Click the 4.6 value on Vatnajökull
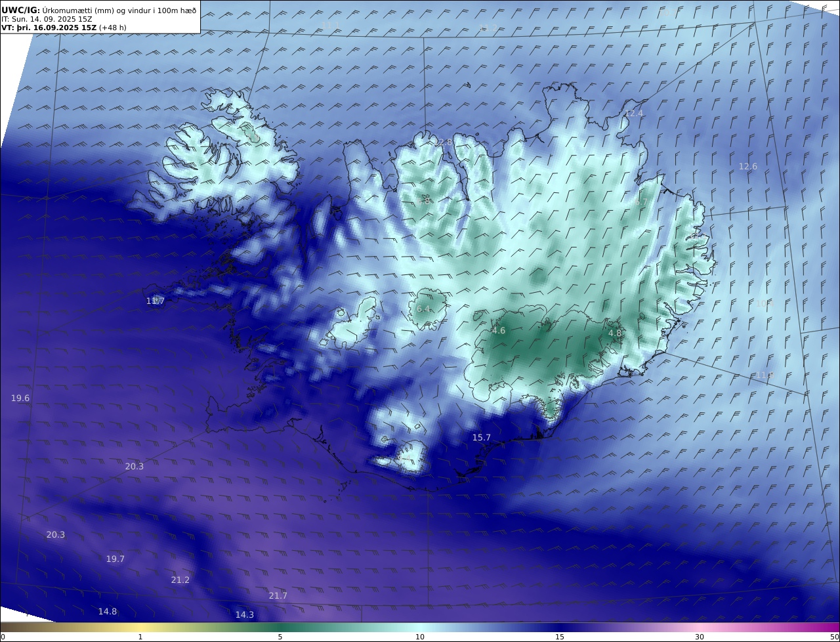Image resolution: width=840 pixels, height=642 pixels. tap(499, 331)
